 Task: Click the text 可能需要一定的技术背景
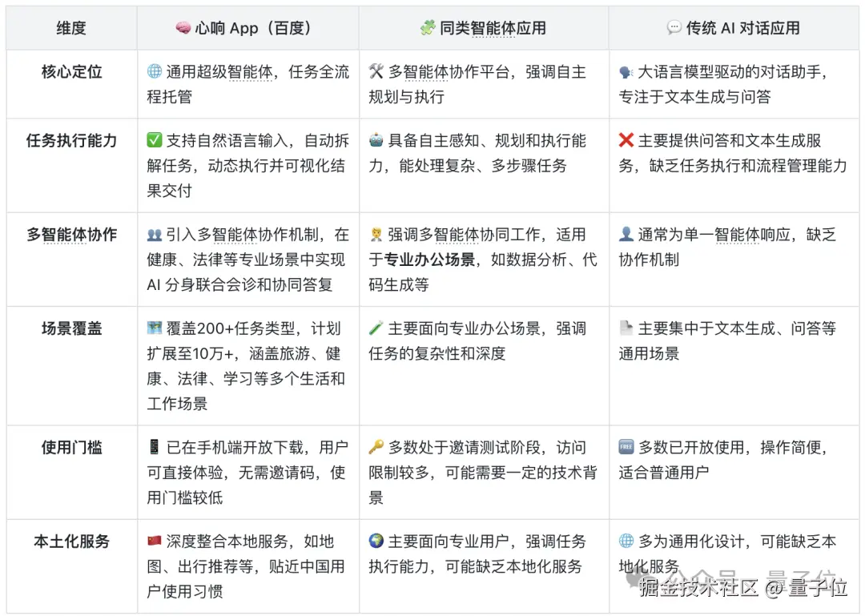pos(483,485)
